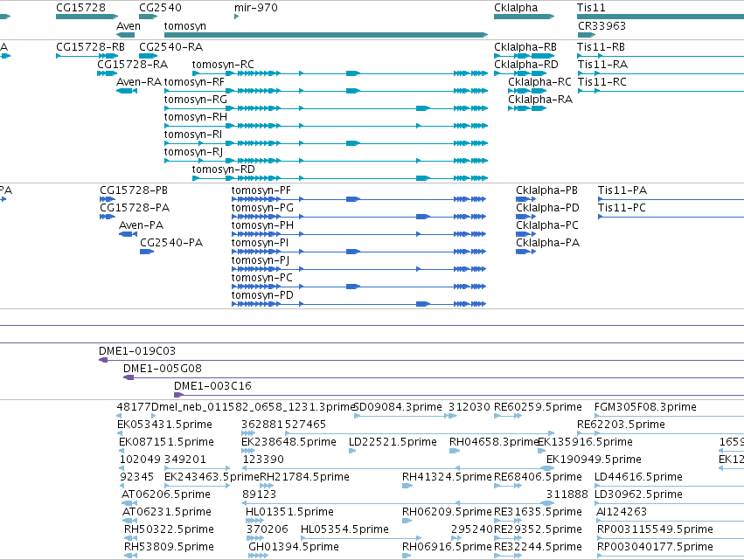Click the tomosyn-PI protein label

[260, 243]
